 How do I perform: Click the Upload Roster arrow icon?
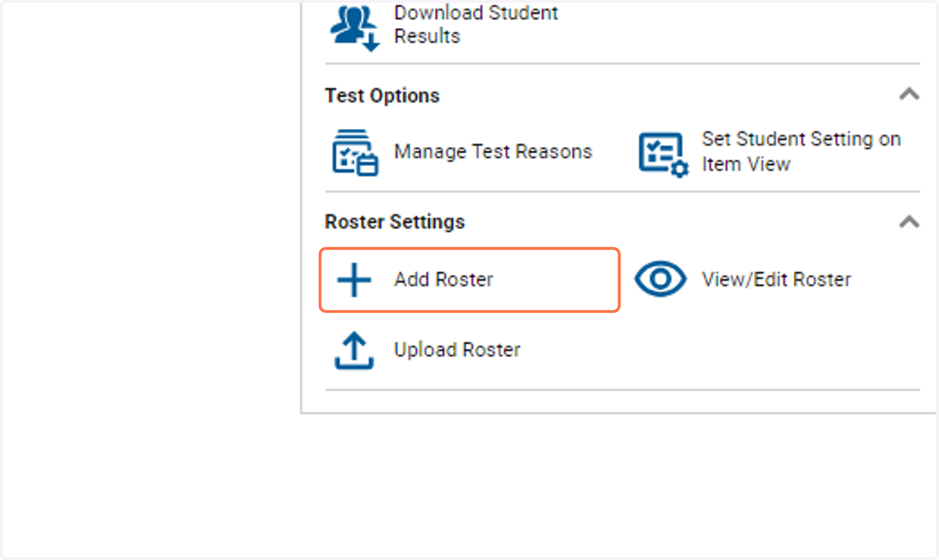pyautogui.click(x=354, y=350)
